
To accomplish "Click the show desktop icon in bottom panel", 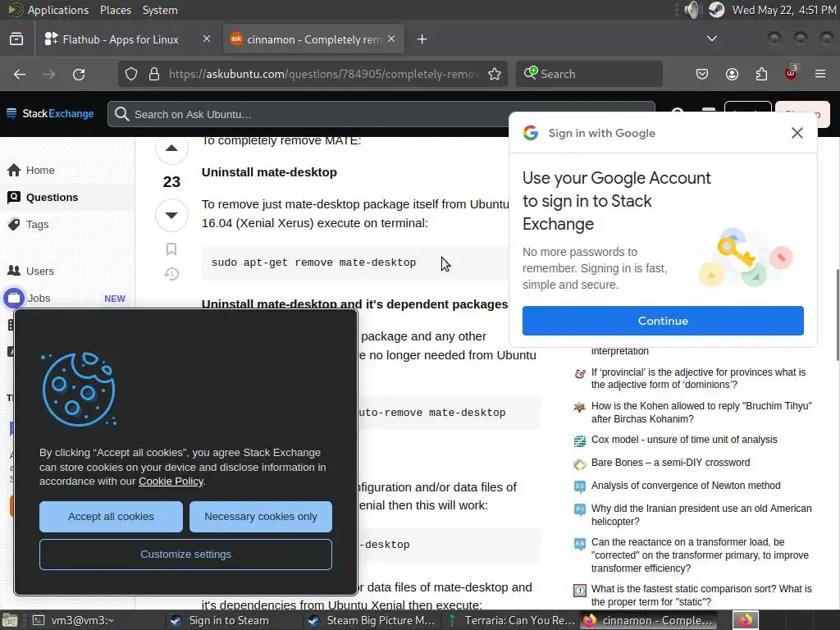I will coord(10,620).
